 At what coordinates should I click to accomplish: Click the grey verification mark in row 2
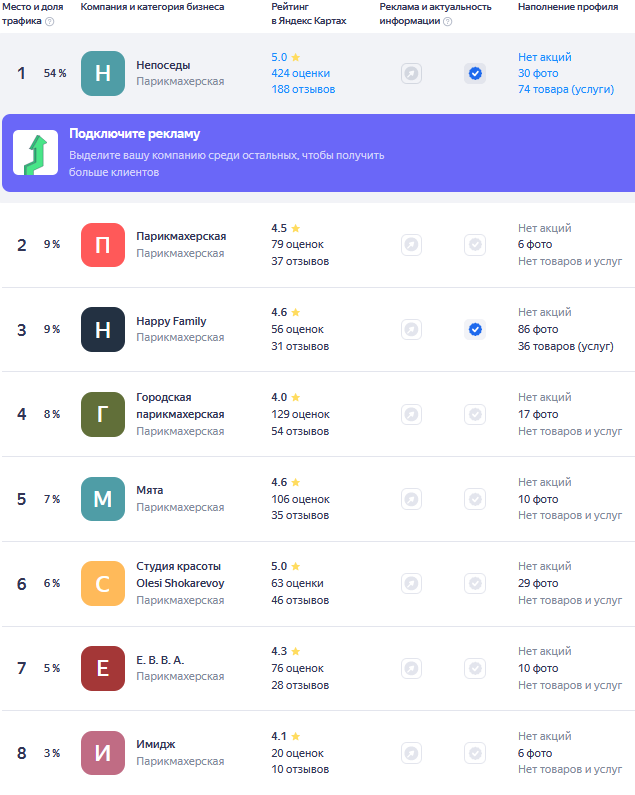click(x=475, y=245)
